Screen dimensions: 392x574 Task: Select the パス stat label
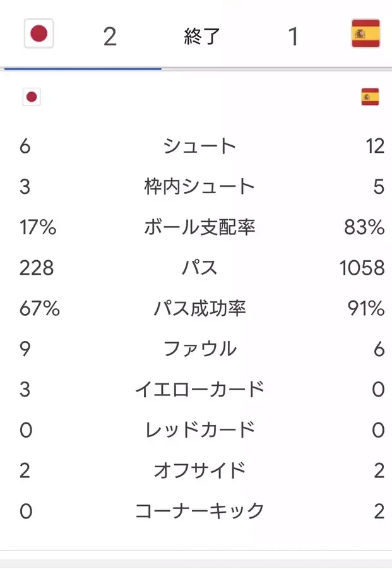(x=199, y=268)
